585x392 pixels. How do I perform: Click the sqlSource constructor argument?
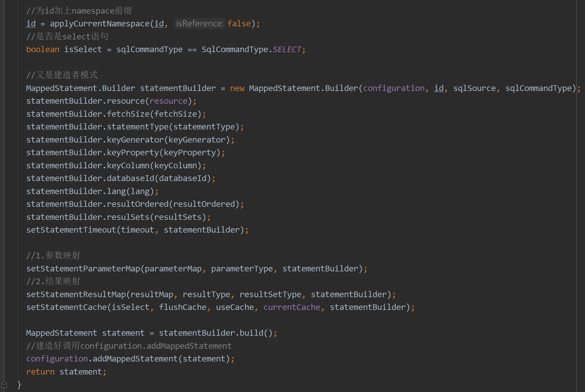tap(474, 88)
